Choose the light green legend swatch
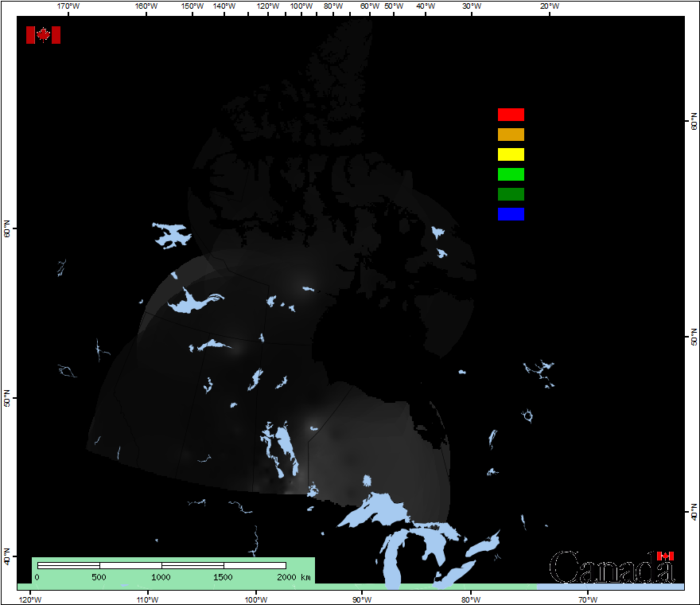The width and height of the screenshot is (700, 605). pos(511,174)
